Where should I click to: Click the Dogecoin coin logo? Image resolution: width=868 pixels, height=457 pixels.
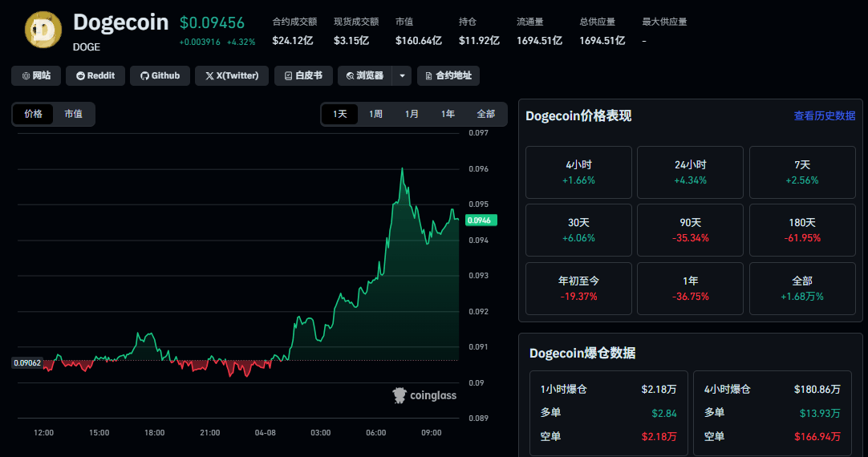click(43, 32)
